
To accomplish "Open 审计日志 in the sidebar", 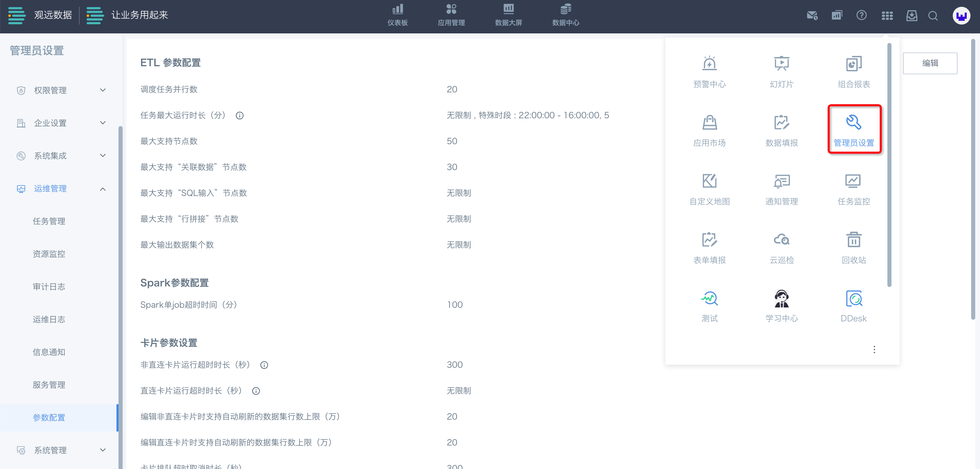I will click(49, 287).
